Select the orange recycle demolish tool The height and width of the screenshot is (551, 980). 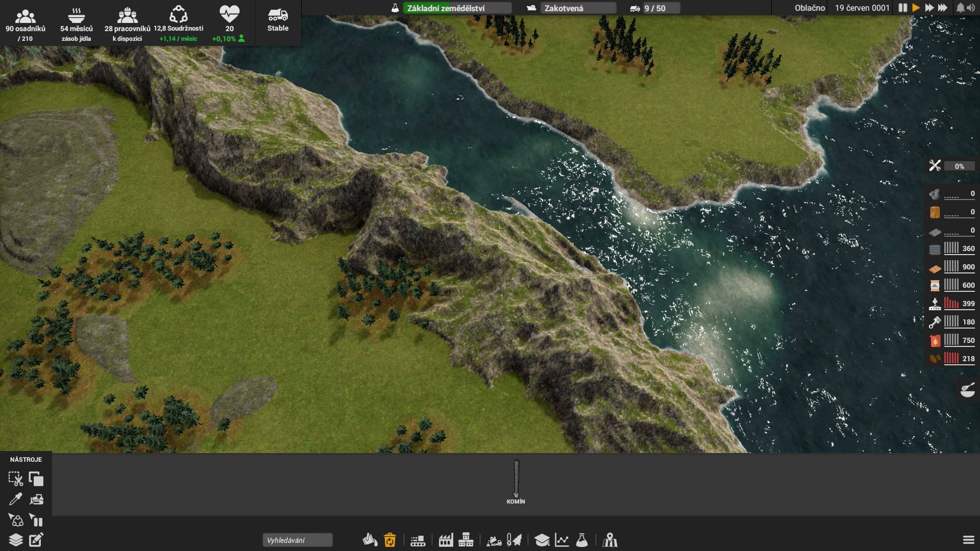[x=390, y=540]
